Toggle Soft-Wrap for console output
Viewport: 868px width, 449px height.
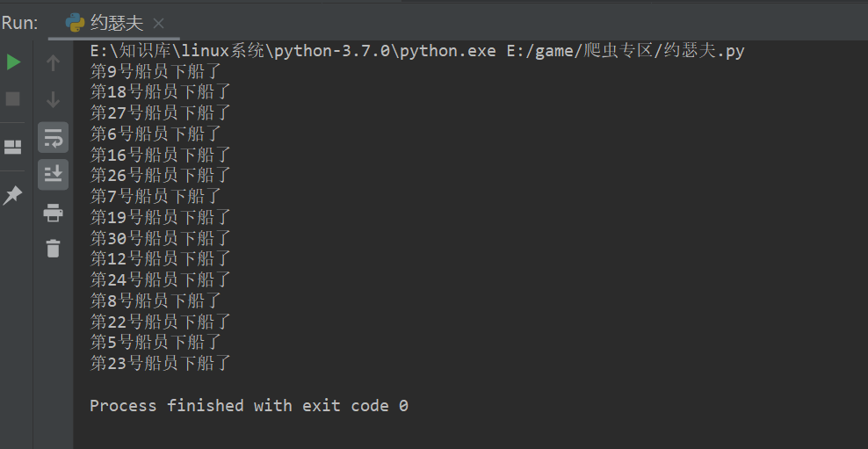(53, 137)
